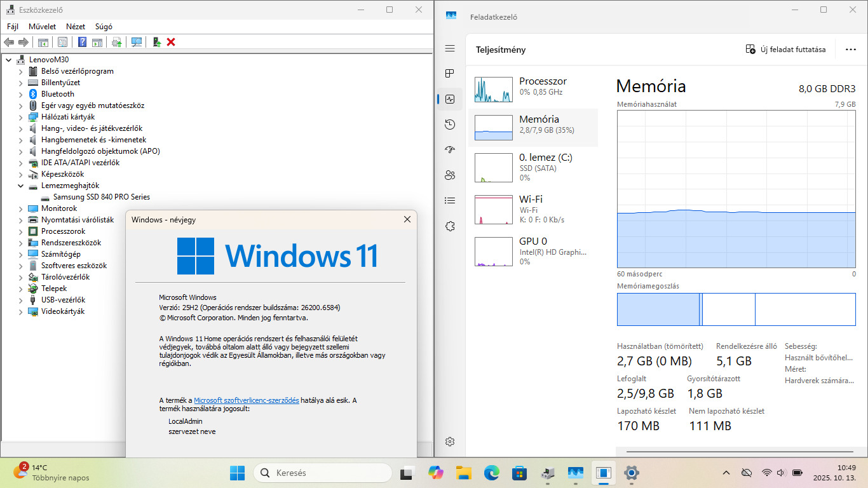Expand the Monitorok node
The width and height of the screenshot is (868, 488).
20,208
